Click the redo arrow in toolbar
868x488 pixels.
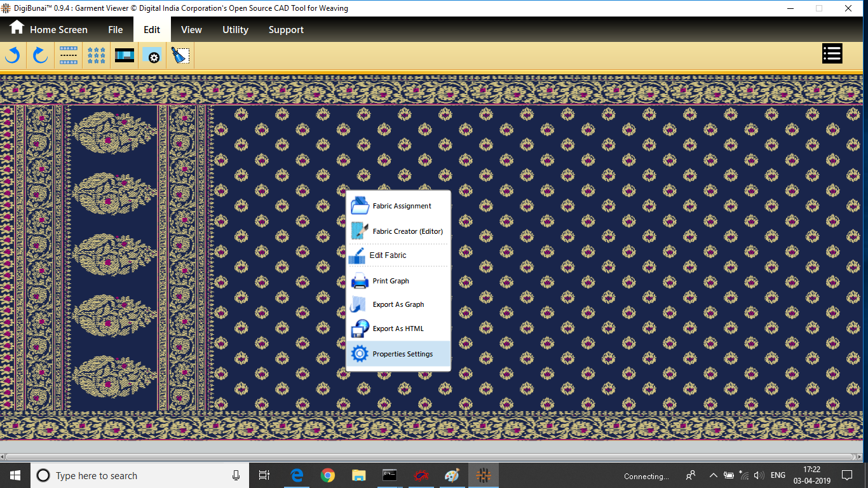(40, 56)
